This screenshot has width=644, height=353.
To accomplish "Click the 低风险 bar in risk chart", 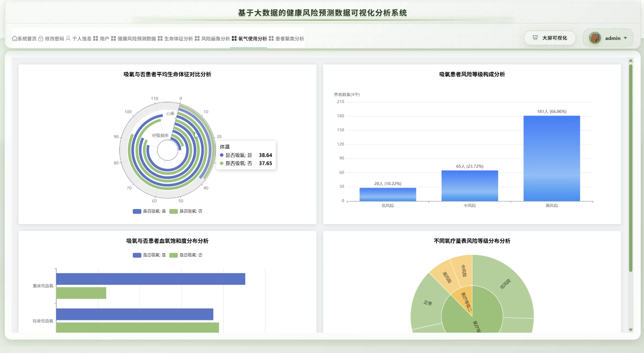I will 388,194.
